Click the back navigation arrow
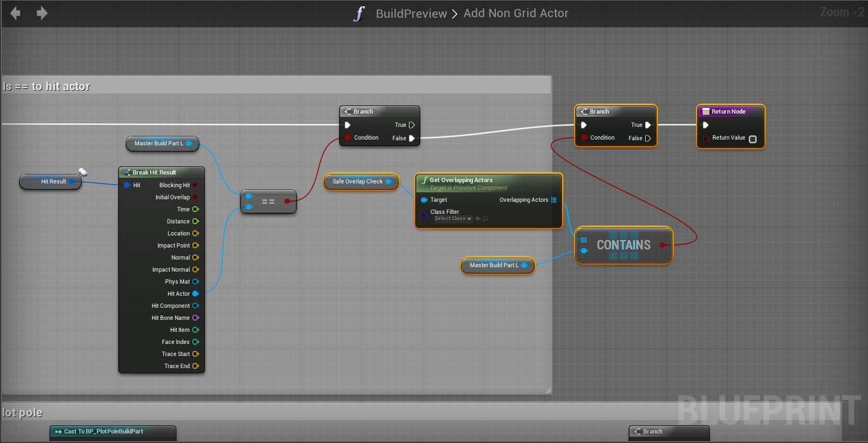The height and width of the screenshot is (443, 868). pos(15,13)
